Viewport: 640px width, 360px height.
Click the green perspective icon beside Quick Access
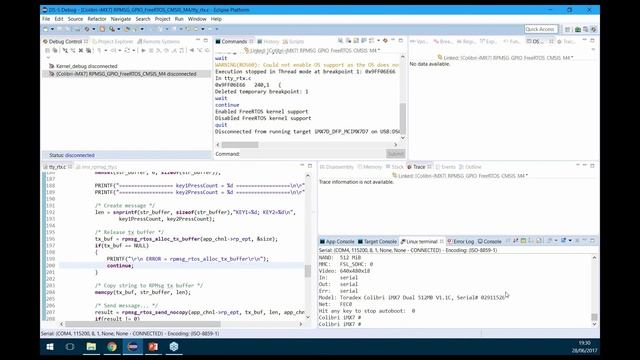click(x=578, y=29)
